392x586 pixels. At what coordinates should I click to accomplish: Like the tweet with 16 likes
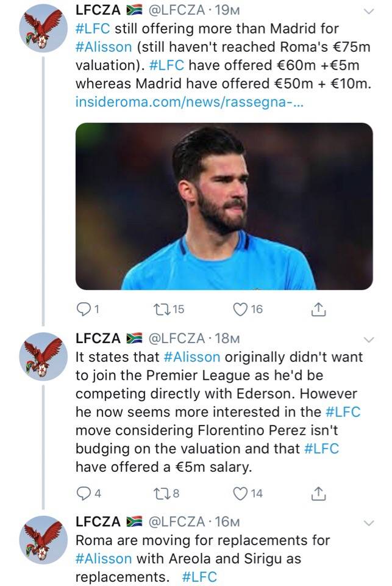[240, 310]
